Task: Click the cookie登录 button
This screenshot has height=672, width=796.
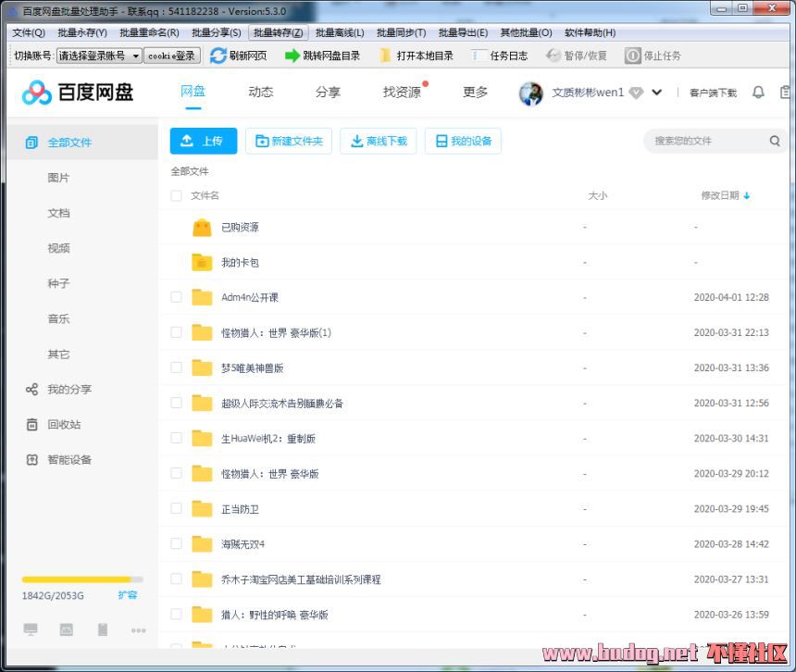Action: click(x=172, y=56)
